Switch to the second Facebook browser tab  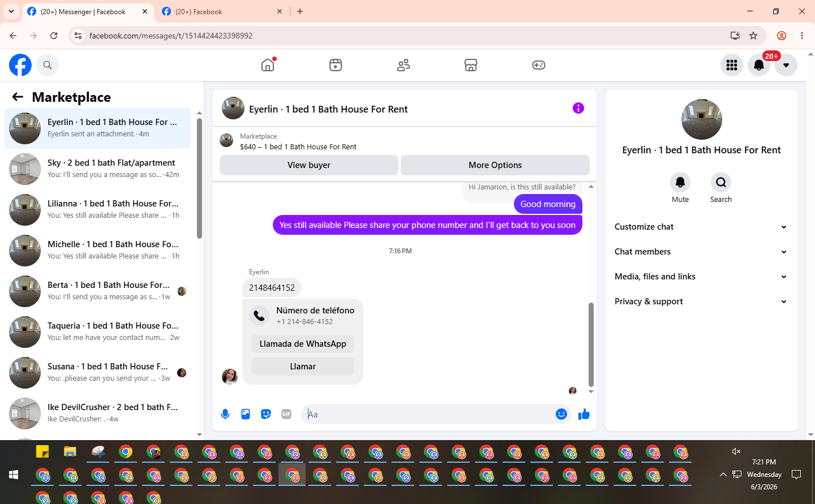point(223,12)
